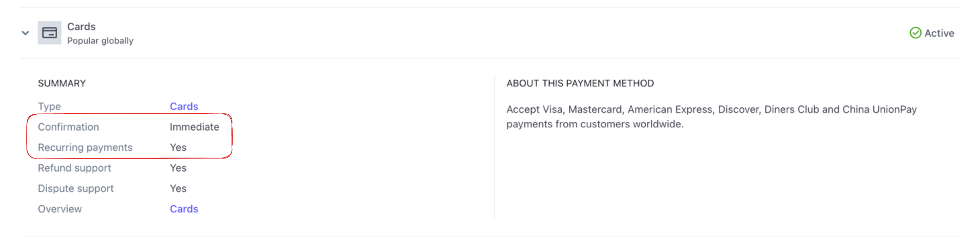
Task: Open the SUMMARY section header
Action: pyautogui.click(x=61, y=83)
